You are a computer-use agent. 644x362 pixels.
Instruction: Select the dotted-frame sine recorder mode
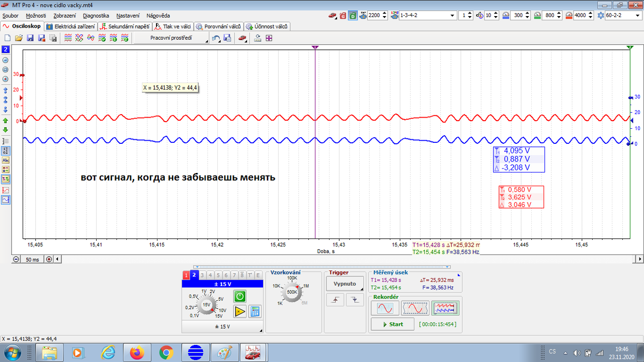point(415,308)
